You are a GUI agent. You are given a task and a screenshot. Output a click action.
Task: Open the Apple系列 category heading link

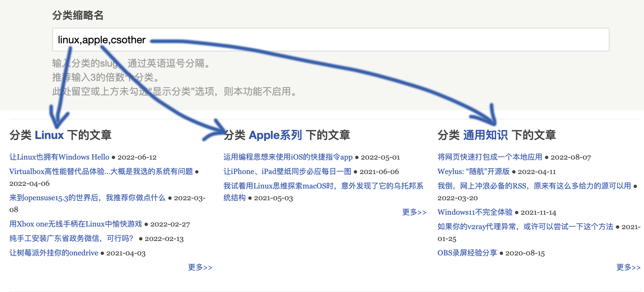pos(275,135)
